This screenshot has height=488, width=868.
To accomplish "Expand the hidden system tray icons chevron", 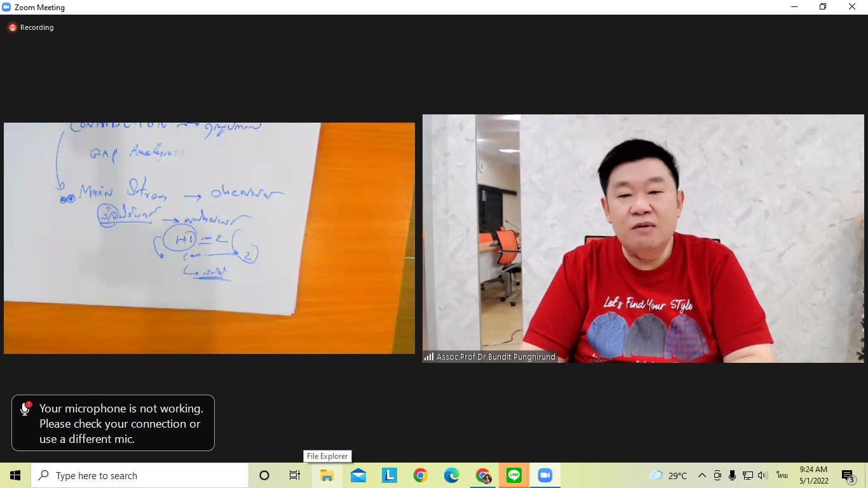I will [x=702, y=475].
